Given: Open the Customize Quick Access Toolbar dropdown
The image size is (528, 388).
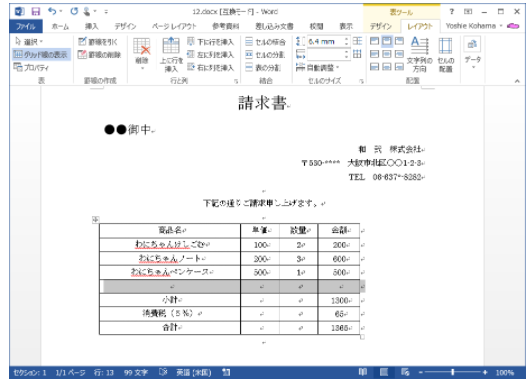Looking at the screenshot, I should point(106,12).
